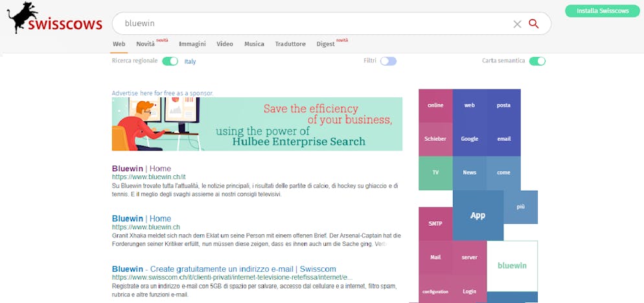Click the red magnifier search icon
644x303 pixels.
[533, 24]
